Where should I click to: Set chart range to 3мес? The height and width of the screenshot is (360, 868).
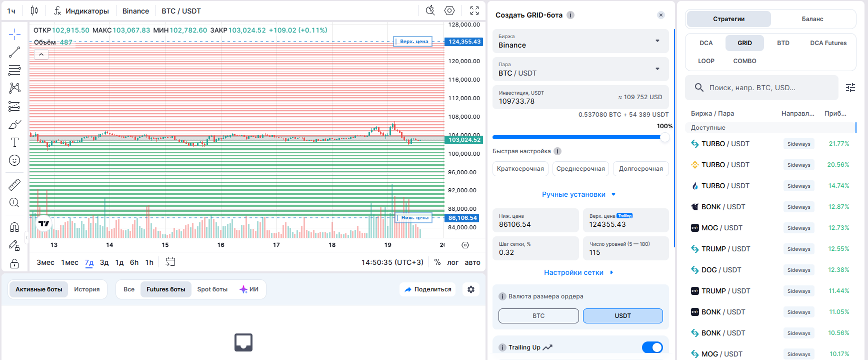(45, 262)
